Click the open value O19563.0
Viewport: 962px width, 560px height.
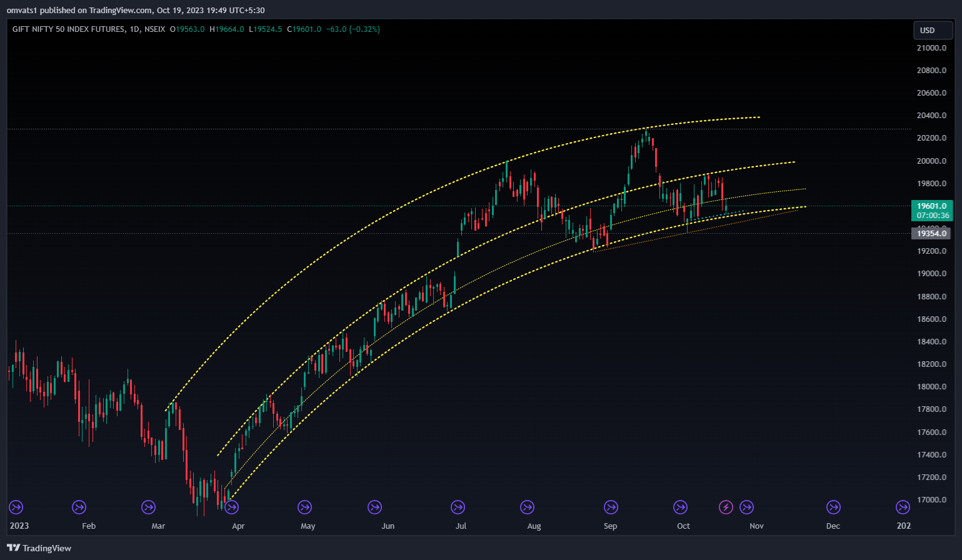tap(188, 29)
